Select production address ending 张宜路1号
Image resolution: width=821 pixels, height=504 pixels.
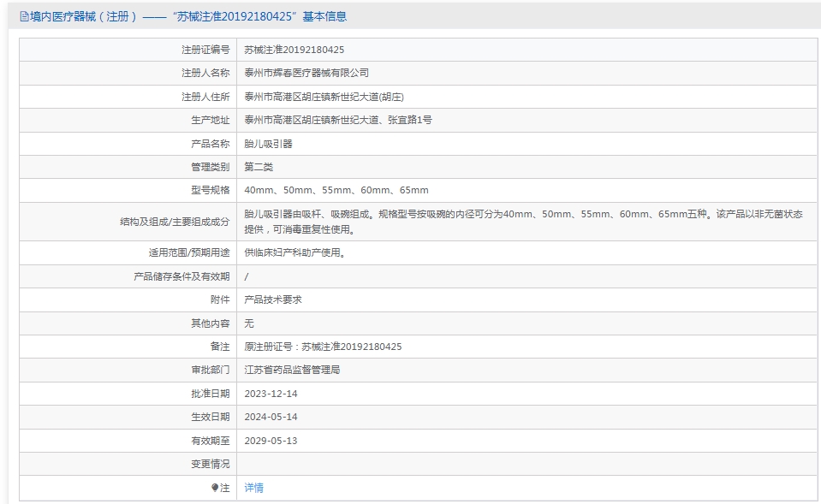(x=338, y=121)
